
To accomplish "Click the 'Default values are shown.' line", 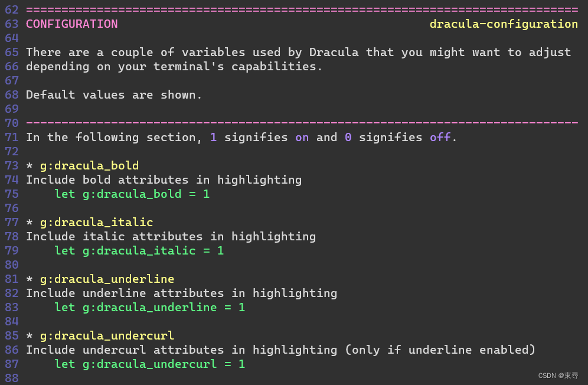I will point(114,95).
